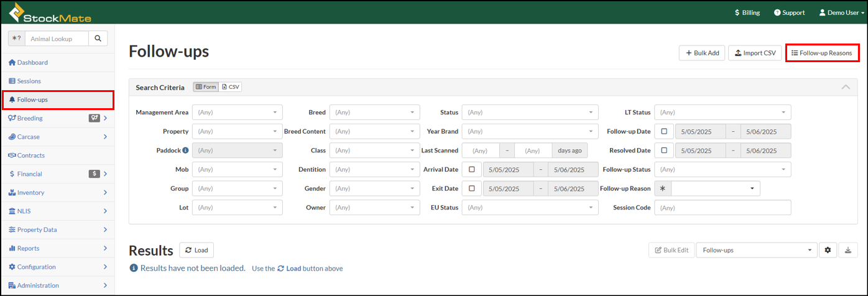The height and width of the screenshot is (296, 868).
Task: Open the Support link
Action: click(x=789, y=12)
